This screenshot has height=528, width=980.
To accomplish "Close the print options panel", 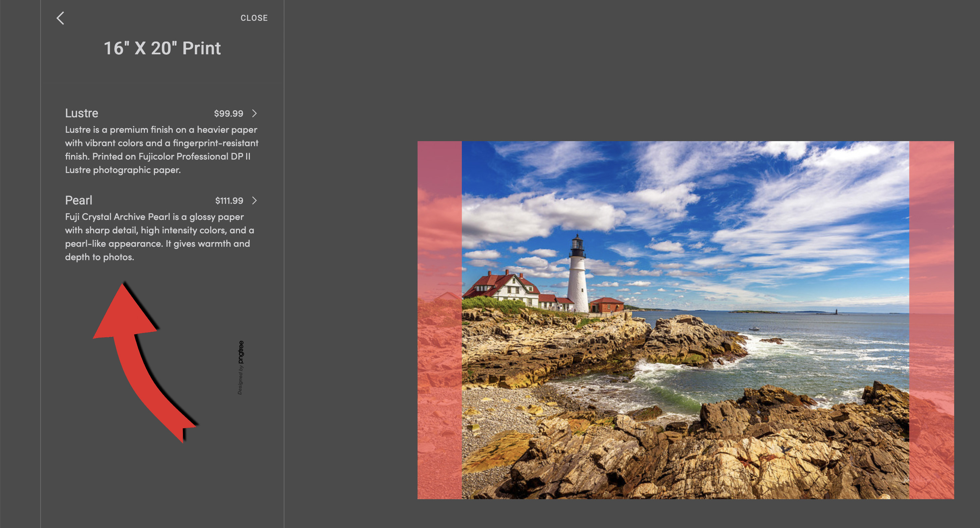I will 254,18.
